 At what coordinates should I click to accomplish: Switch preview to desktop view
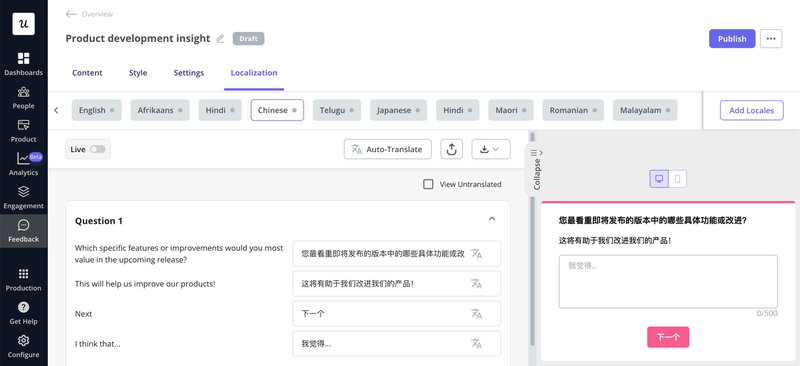click(659, 179)
